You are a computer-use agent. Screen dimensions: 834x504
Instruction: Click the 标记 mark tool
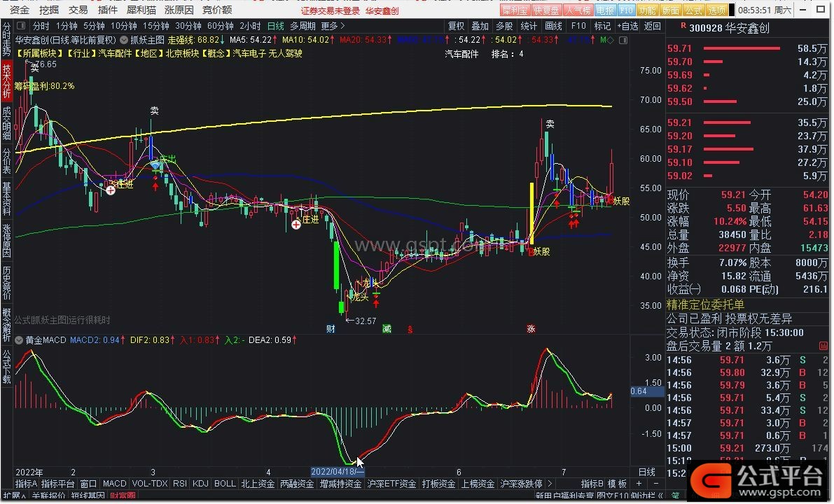click(x=602, y=25)
